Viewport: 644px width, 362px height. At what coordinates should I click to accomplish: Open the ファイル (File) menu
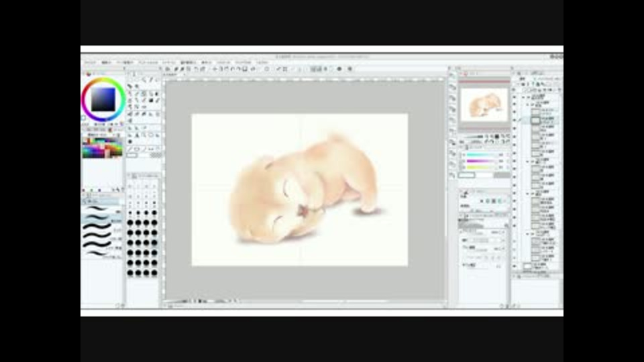click(x=90, y=62)
